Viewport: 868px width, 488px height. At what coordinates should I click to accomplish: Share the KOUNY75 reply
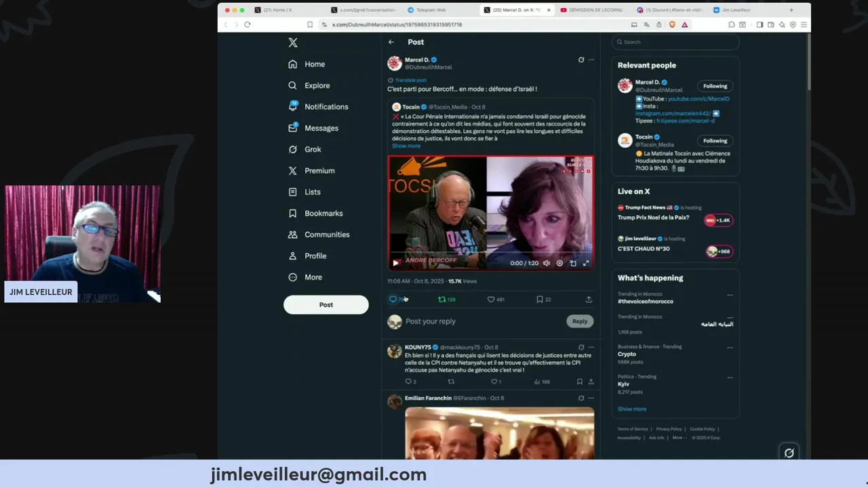tap(591, 382)
